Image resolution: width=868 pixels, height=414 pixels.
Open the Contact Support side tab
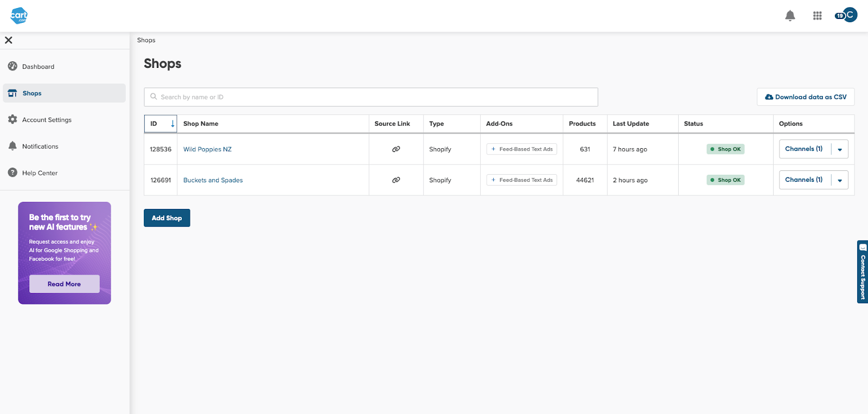862,272
